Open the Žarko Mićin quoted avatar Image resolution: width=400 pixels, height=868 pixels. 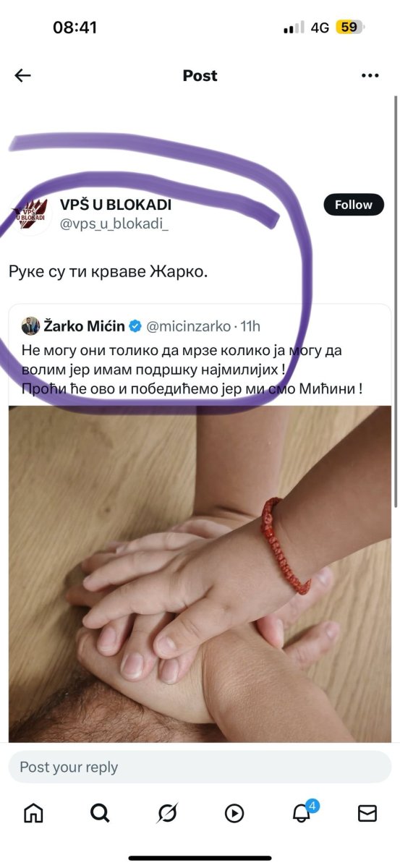point(30,327)
